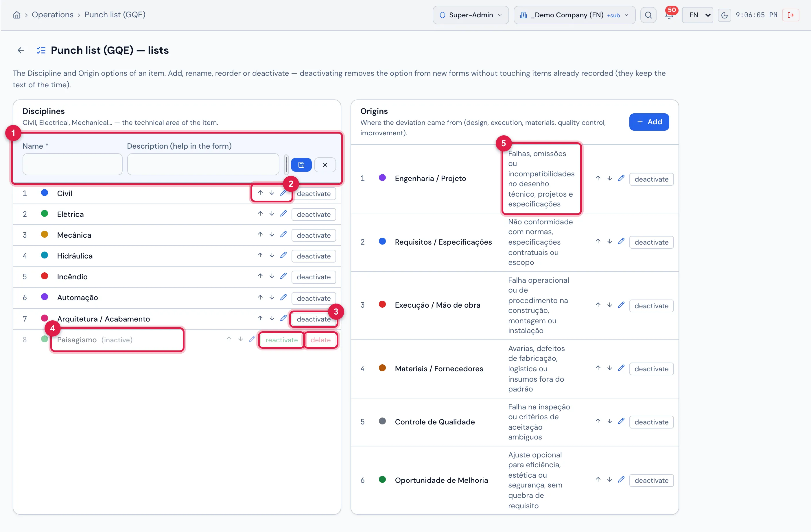The width and height of the screenshot is (811, 532).
Task: Click the blue color dot for Civil
Action: [x=44, y=193]
